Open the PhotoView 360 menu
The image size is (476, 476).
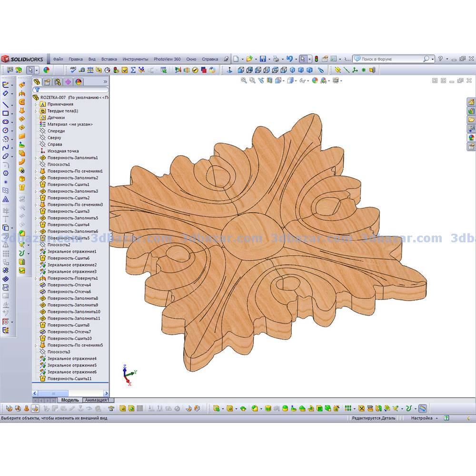click(x=167, y=59)
